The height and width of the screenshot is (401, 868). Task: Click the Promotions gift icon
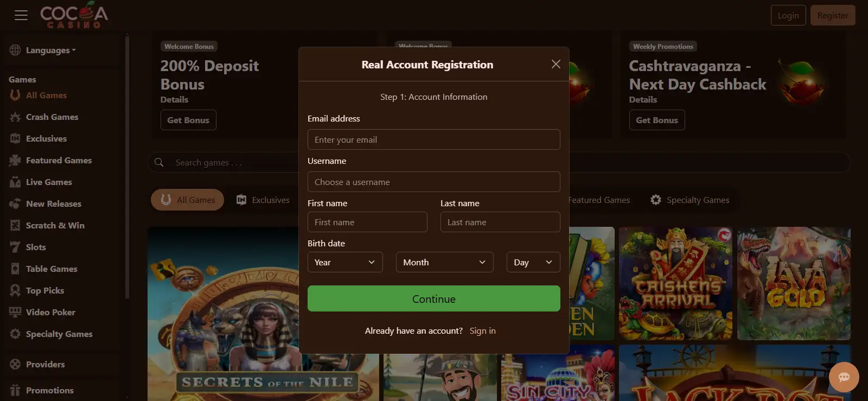pos(15,390)
